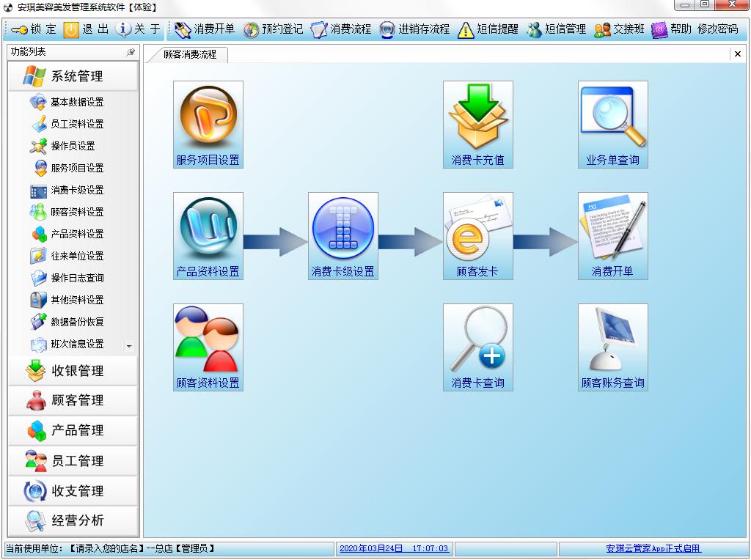Toggle the pin icon on 功能列表 panel

click(131, 52)
